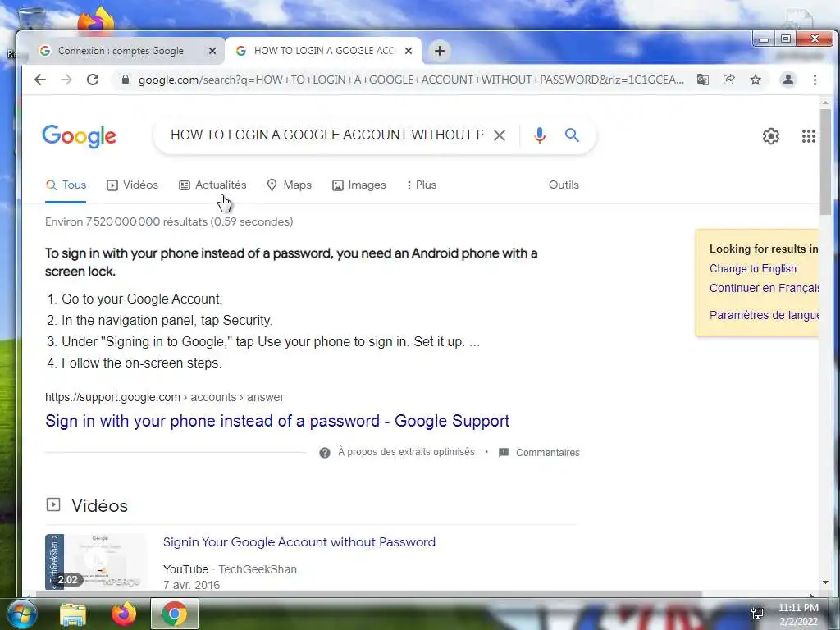Submit search with magnifier icon
Viewport: 840px width, 630px height.
572,135
